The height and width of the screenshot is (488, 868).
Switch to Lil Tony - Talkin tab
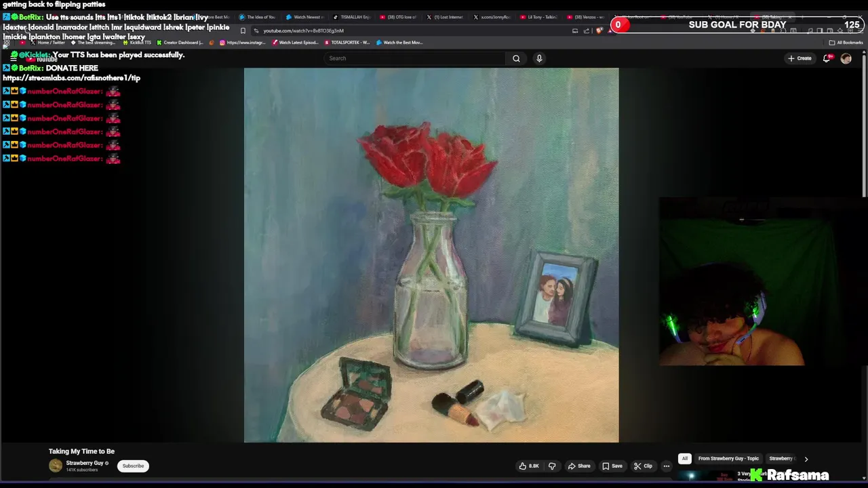coord(538,17)
